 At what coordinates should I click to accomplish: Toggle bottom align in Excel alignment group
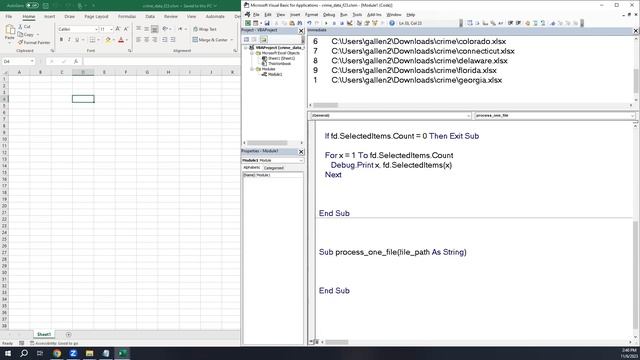click(154, 29)
